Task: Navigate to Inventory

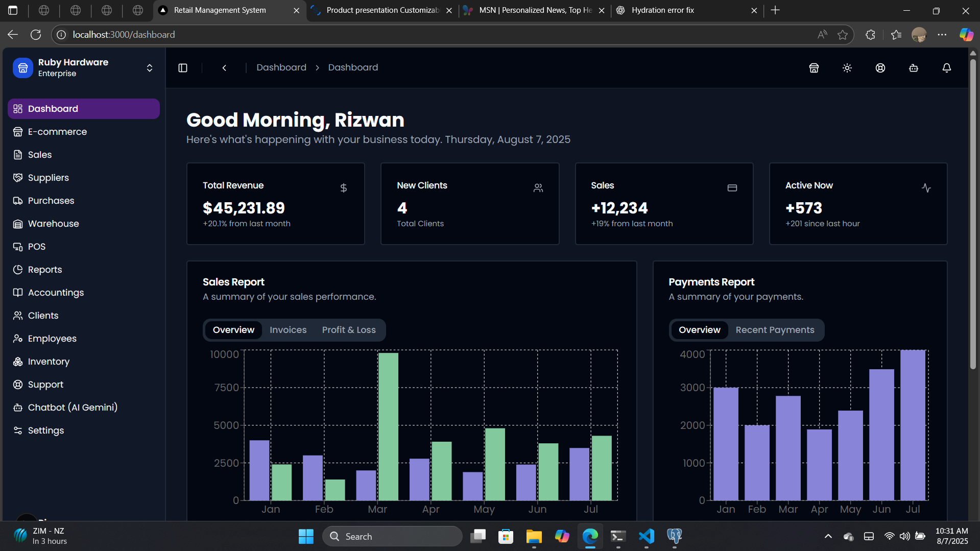Action: (x=84, y=362)
